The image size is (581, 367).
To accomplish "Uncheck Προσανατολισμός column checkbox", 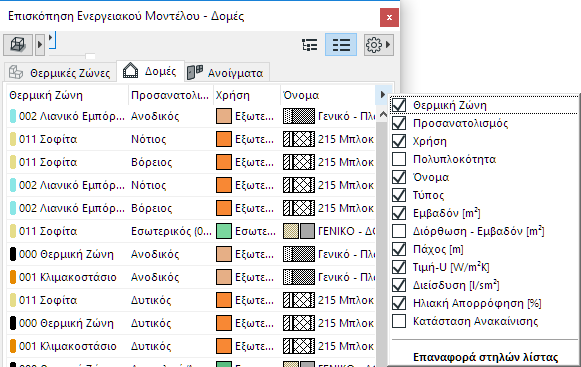I will point(399,123).
